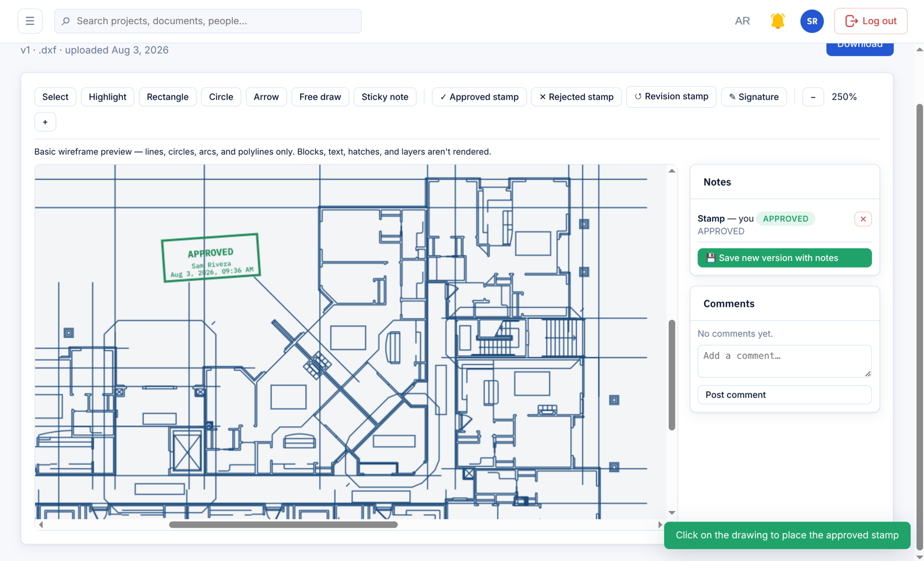Click the Comments panel heading
Screen dimensions: 924x561
729,304
